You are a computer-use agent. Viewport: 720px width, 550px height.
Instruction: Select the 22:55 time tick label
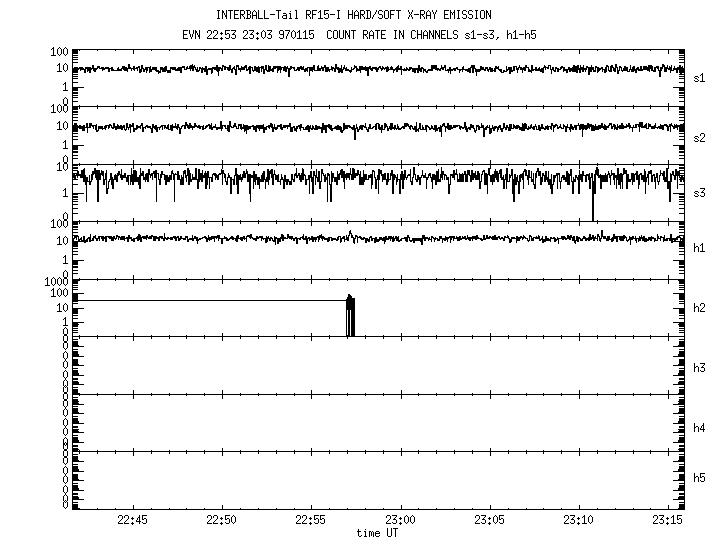point(311,521)
